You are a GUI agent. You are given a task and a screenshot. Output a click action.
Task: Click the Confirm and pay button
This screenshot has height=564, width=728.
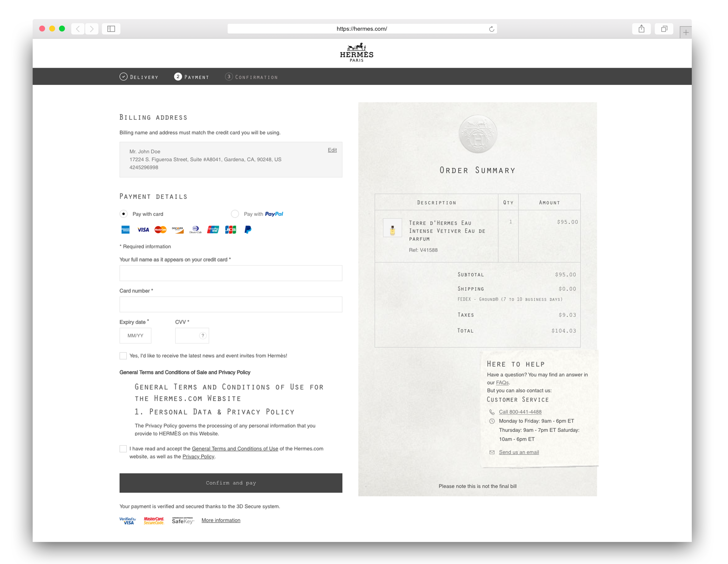coord(231,483)
